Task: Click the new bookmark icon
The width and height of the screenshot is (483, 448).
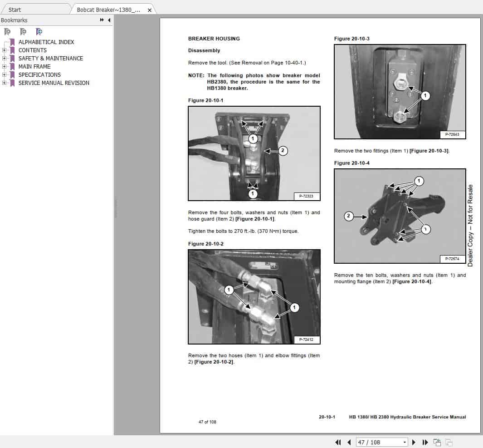Action: tap(23, 32)
